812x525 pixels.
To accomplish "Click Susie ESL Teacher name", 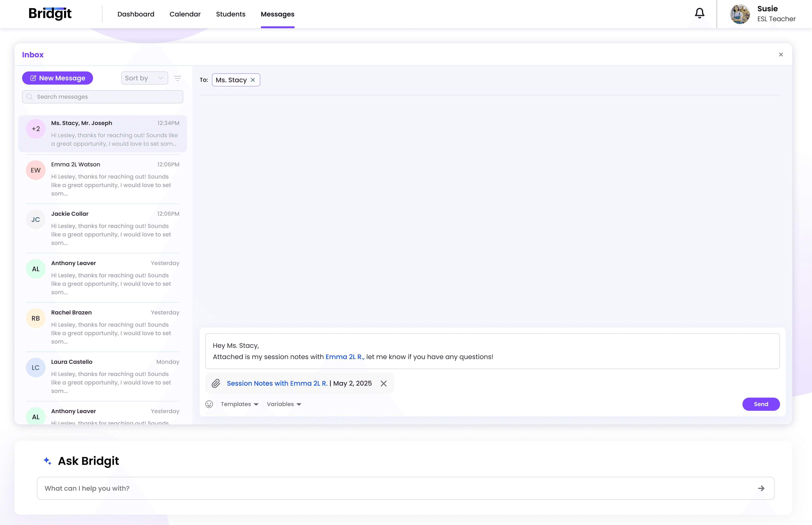I will [x=776, y=14].
